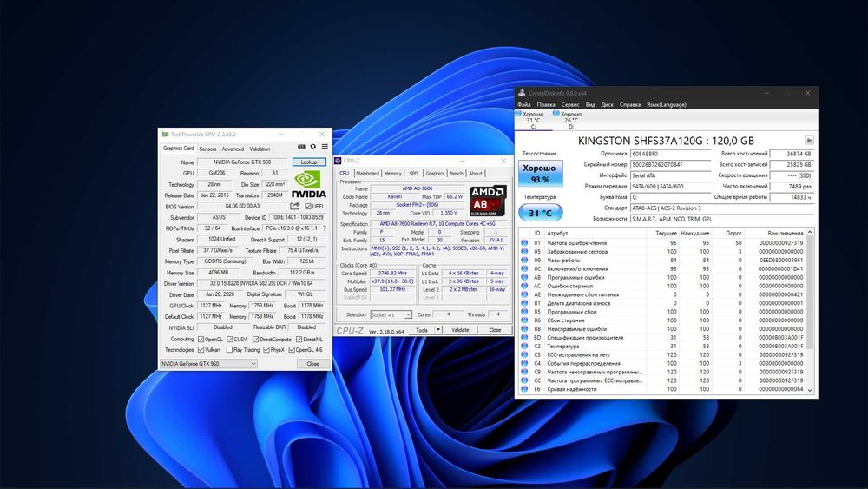The height and width of the screenshot is (489, 868).
Task: Switch to GPU-Z Advanced tab
Action: 233,149
